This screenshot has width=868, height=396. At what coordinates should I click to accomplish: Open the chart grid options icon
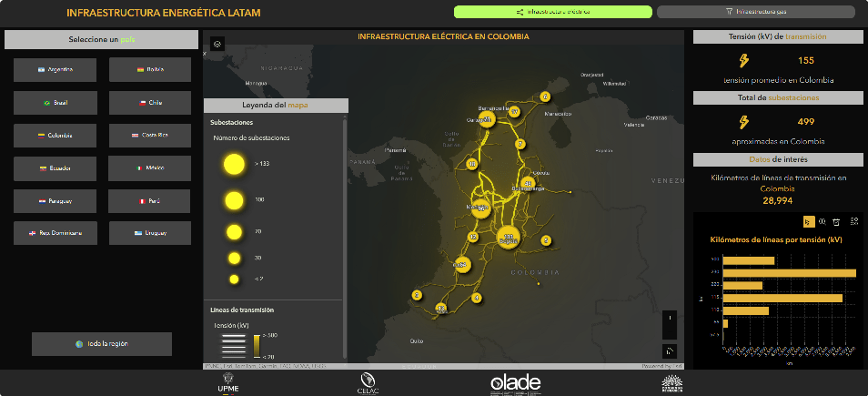853,221
